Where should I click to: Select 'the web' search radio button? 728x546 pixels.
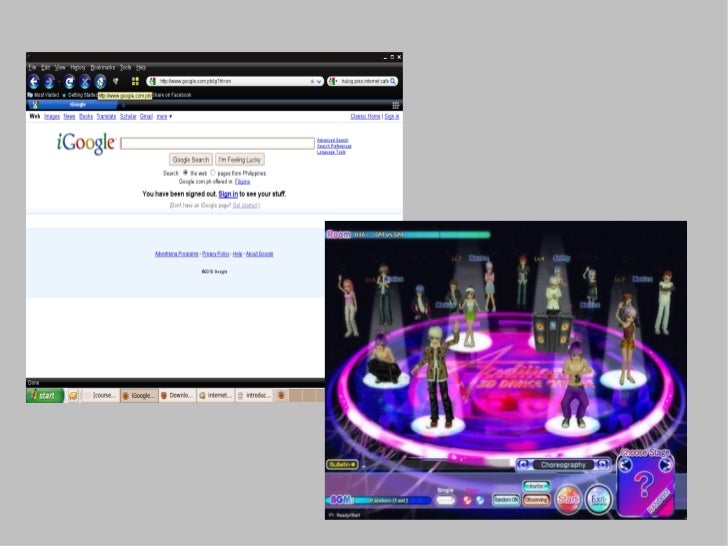[x=186, y=173]
